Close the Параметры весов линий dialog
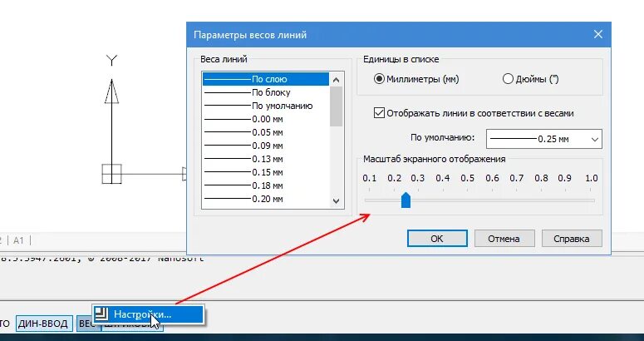Viewport: 644px width, 341px height. 598,34
